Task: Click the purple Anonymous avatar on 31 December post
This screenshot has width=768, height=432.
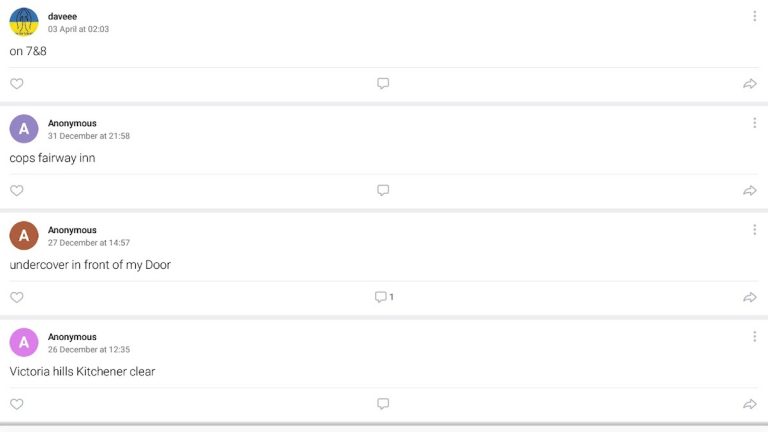Action: [24, 129]
